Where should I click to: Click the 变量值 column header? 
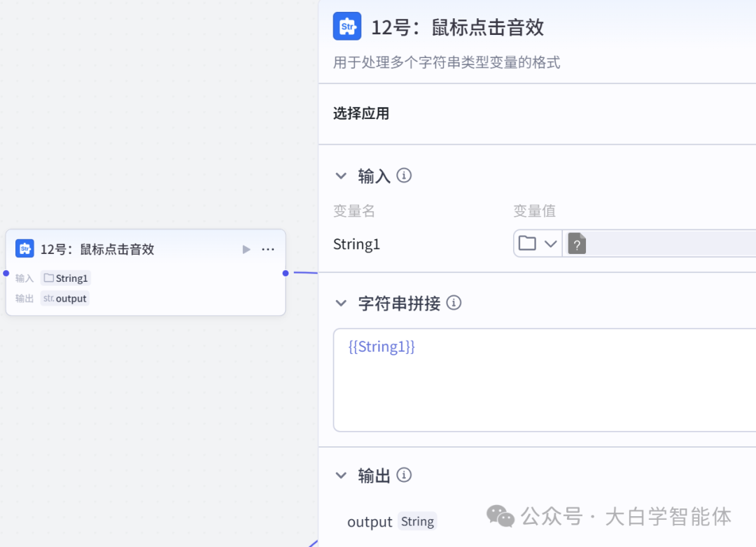pyautogui.click(x=534, y=211)
